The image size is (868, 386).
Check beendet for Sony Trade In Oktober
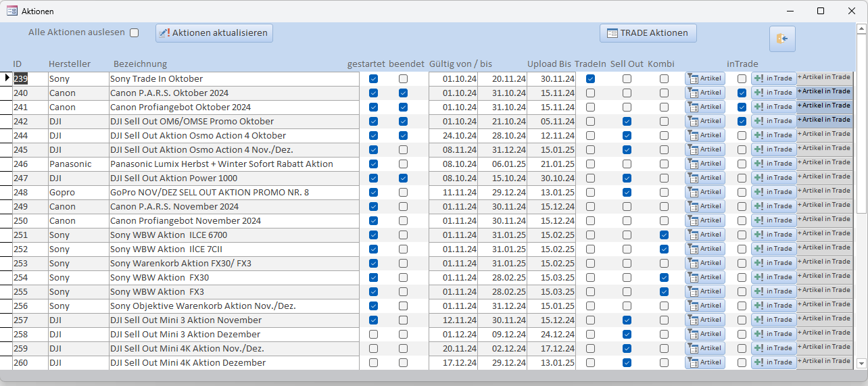click(x=403, y=78)
